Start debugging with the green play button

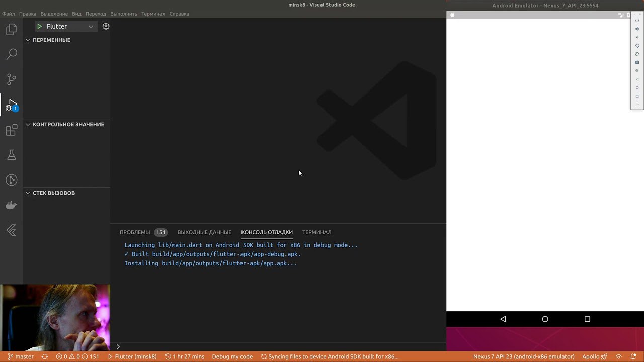coord(39,26)
